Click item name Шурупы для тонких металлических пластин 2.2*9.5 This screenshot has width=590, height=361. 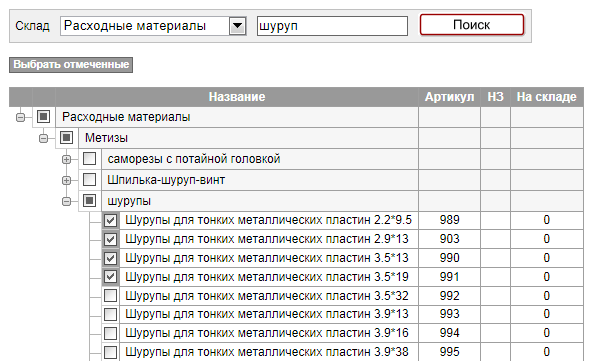coord(269,220)
